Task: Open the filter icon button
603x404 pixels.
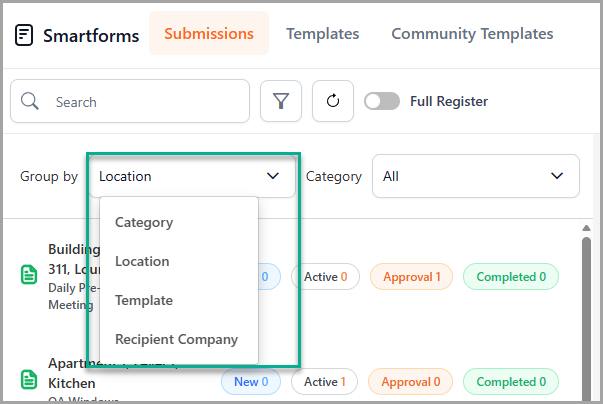Action: [x=281, y=101]
